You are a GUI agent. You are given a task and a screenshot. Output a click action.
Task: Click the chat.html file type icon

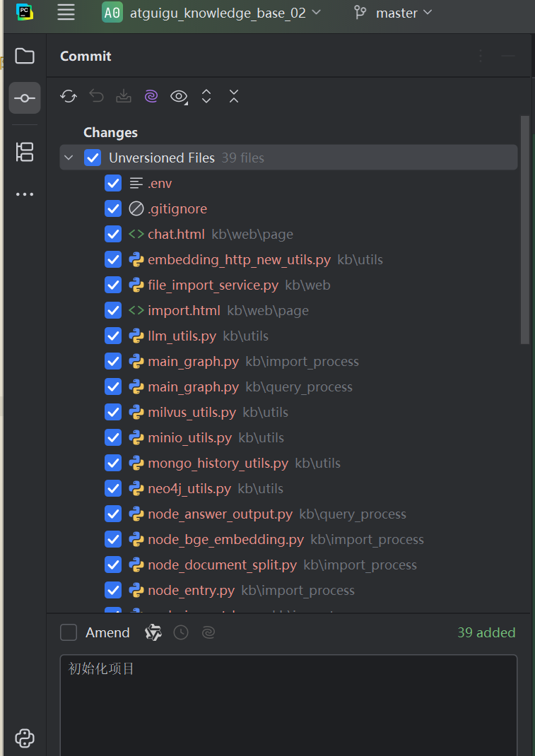point(136,235)
